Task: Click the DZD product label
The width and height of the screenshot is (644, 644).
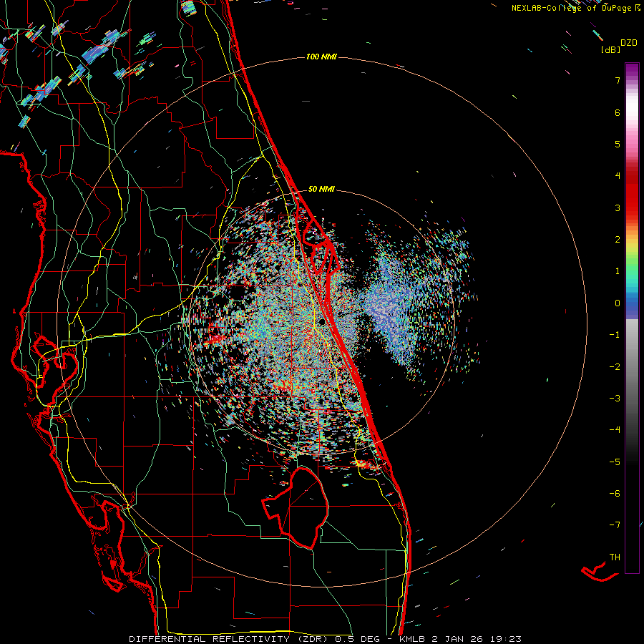Action: [629, 43]
